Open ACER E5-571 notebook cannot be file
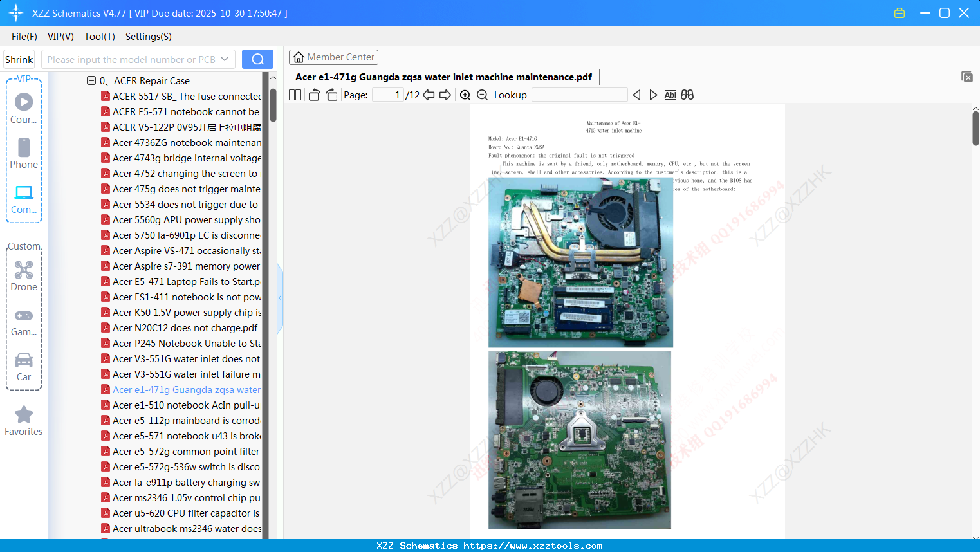The width and height of the screenshot is (980, 552). click(x=186, y=111)
